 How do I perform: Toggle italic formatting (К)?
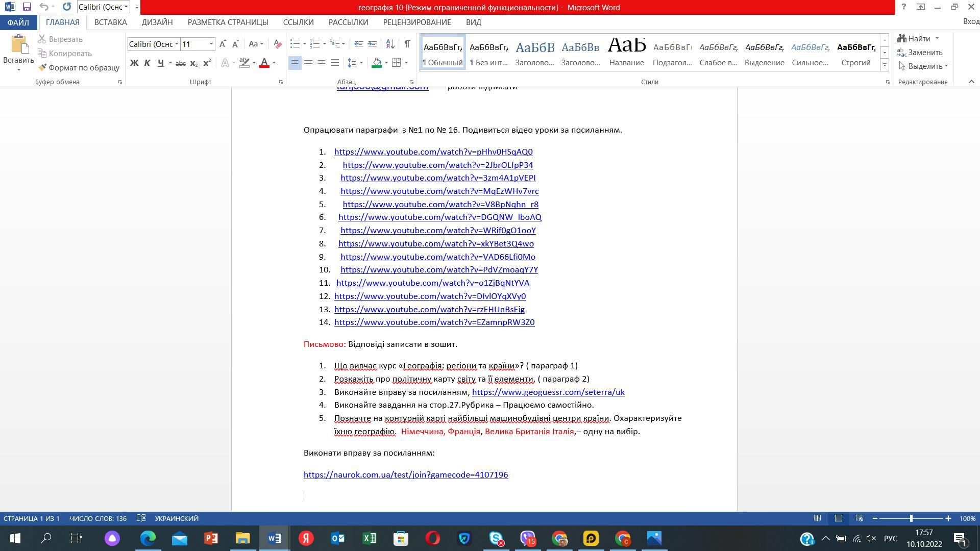148,63
